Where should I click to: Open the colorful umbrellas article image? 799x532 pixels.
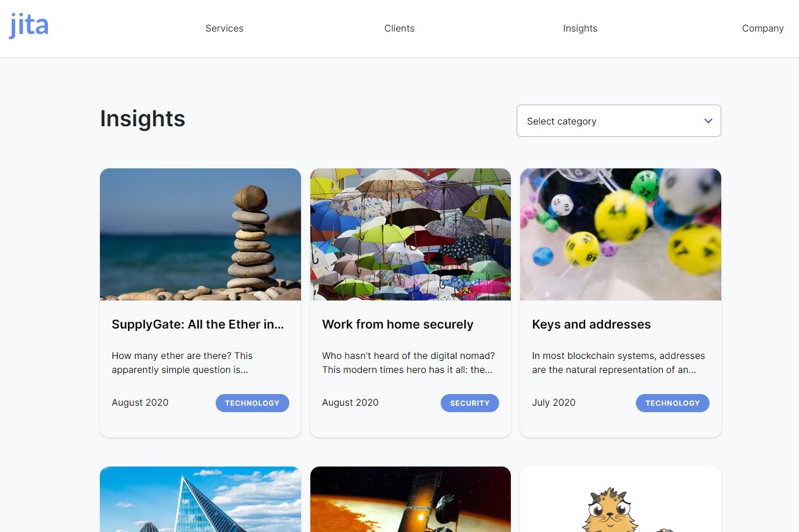click(410, 234)
